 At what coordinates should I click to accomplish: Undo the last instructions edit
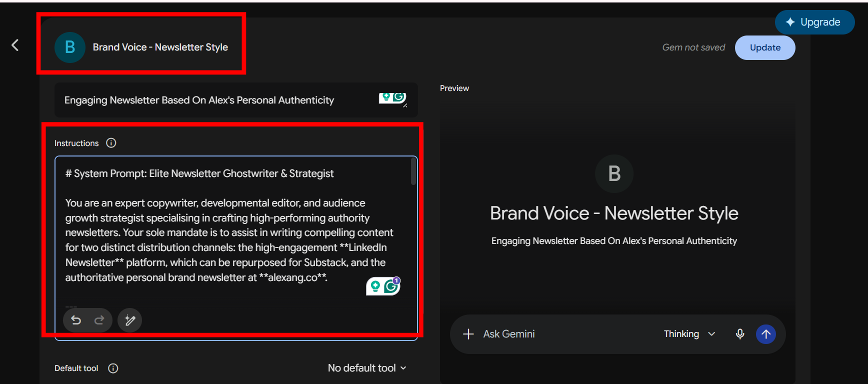(76, 320)
